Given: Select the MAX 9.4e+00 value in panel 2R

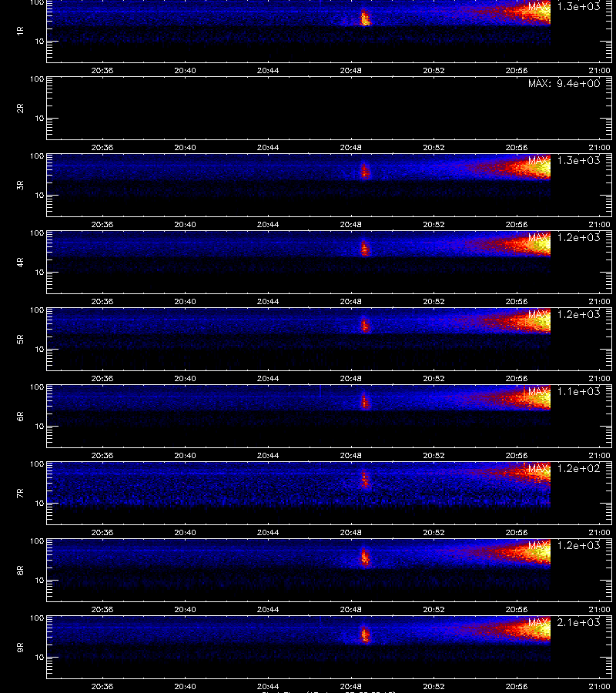Looking at the screenshot, I should [564, 83].
